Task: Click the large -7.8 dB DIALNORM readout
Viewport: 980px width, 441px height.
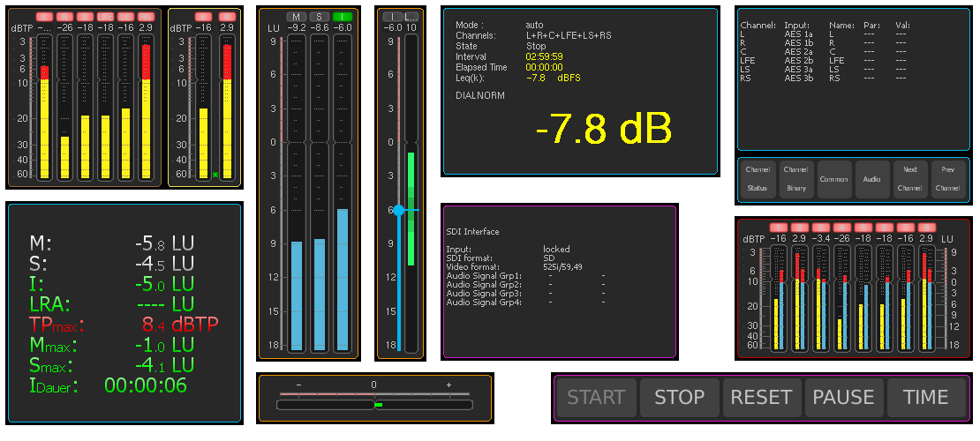Action: click(x=604, y=129)
